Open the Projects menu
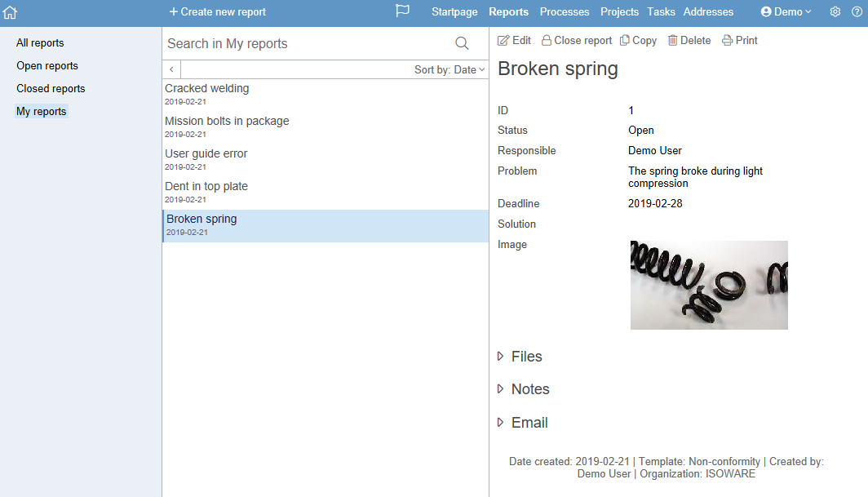The height and width of the screenshot is (497, 868). pyautogui.click(x=619, y=11)
